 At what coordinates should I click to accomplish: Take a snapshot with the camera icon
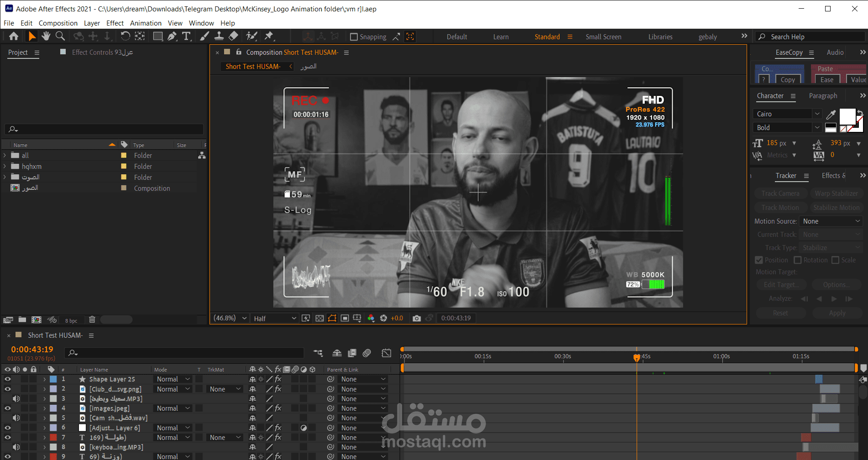click(417, 318)
